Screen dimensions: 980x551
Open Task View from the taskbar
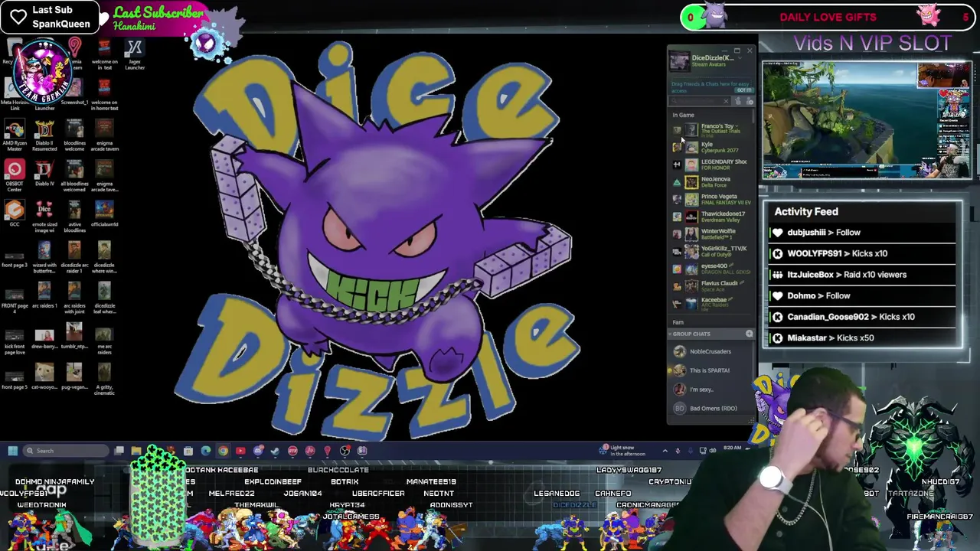(x=119, y=451)
